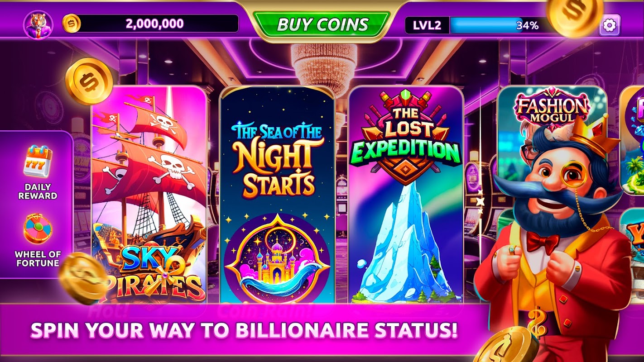
Task: Play The Lost Expedition slot
Action: click(x=406, y=195)
